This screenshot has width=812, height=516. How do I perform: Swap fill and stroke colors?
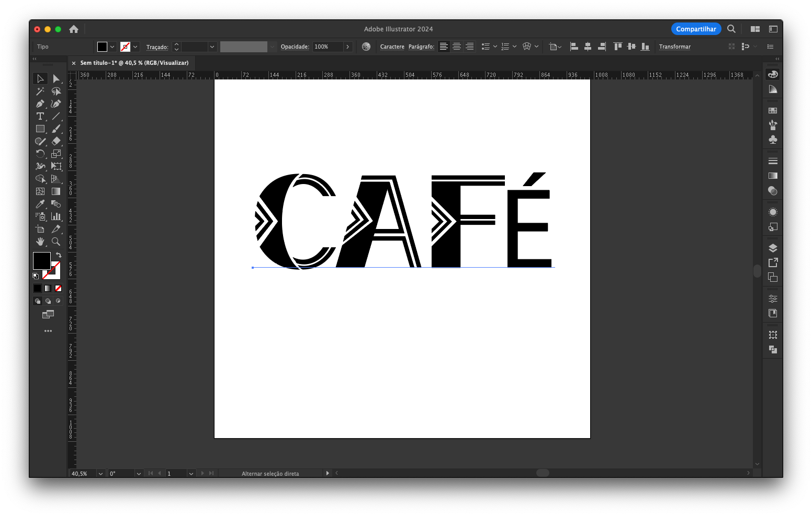point(59,255)
